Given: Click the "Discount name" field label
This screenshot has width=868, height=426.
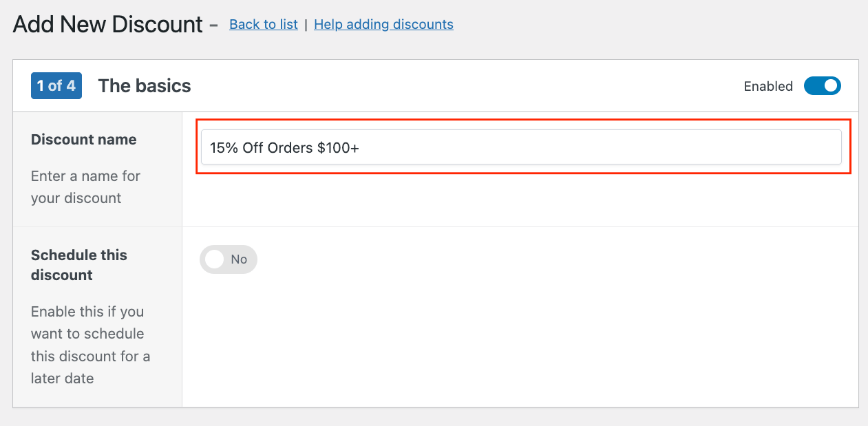Looking at the screenshot, I should (x=83, y=139).
